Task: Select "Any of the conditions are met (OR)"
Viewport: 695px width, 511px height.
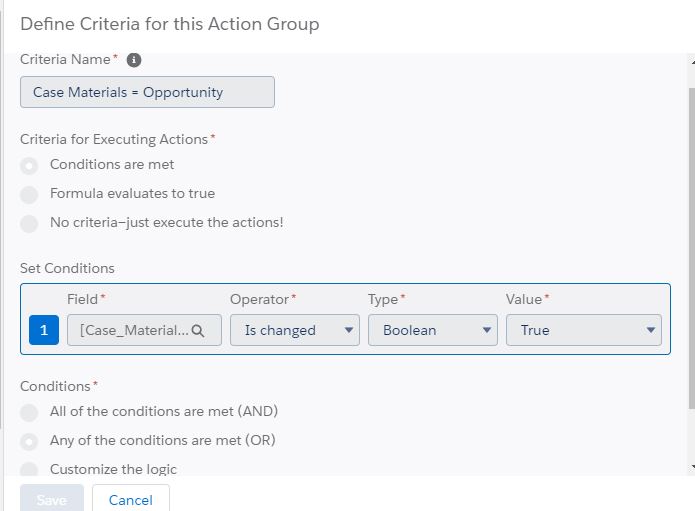Action: coord(30,441)
